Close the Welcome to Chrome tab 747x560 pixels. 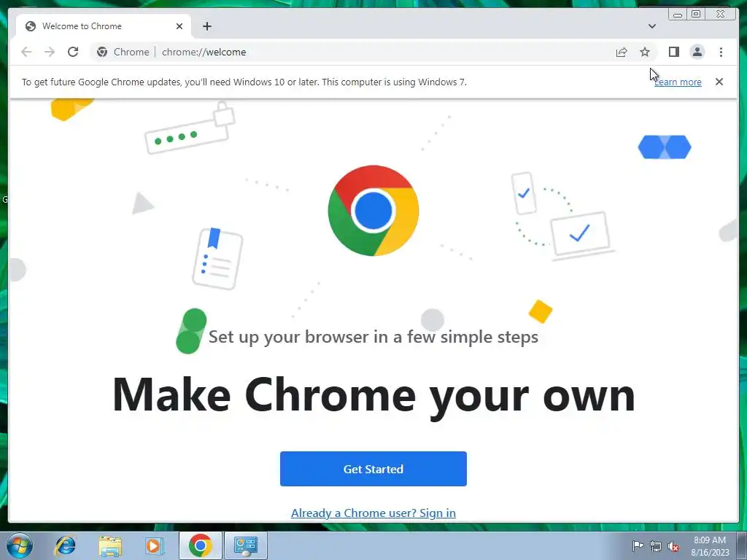point(179,26)
